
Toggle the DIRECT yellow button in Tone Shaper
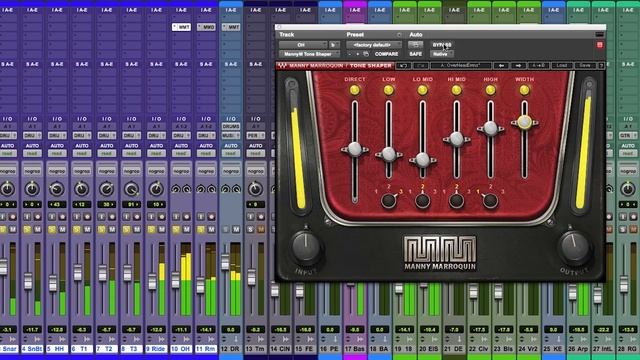355,90
